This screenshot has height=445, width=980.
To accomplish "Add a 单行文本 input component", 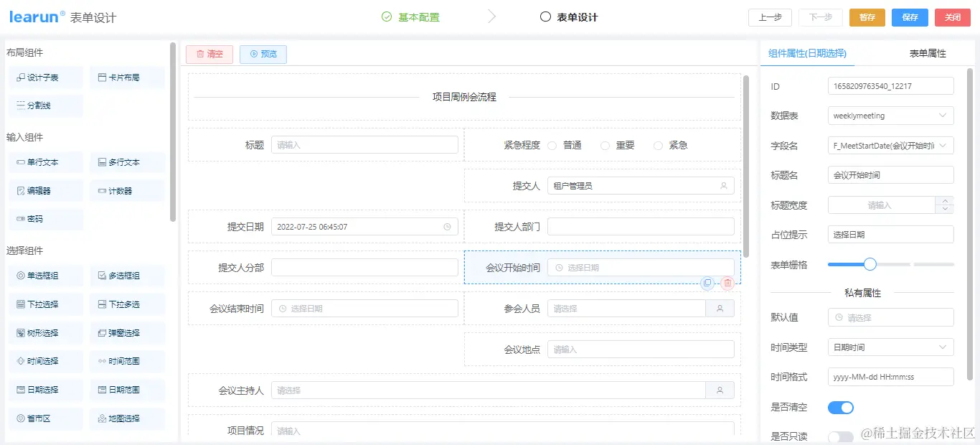I will (x=44, y=162).
